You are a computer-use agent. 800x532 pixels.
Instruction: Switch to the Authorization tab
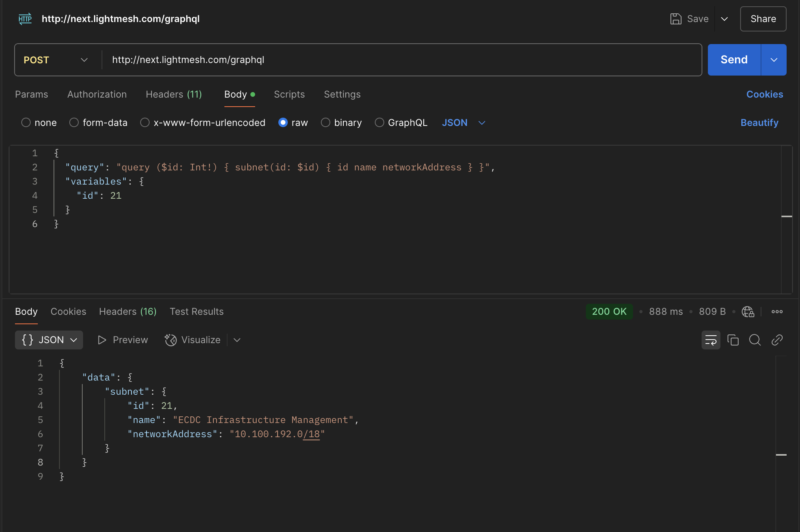tap(97, 94)
